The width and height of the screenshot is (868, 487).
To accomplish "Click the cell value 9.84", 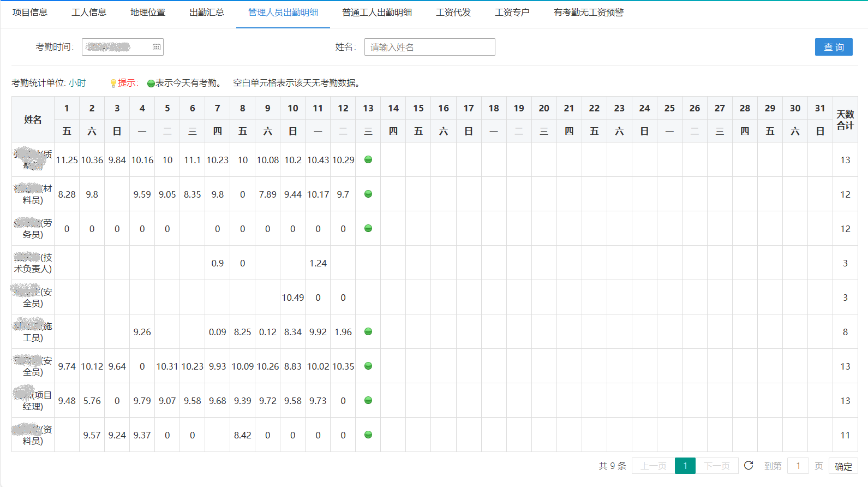I will [117, 160].
